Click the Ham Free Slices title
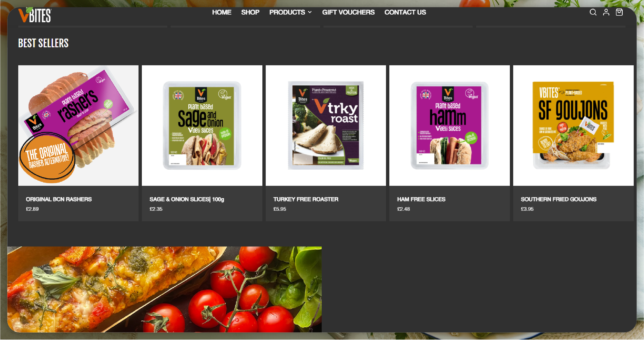 pyautogui.click(x=421, y=199)
